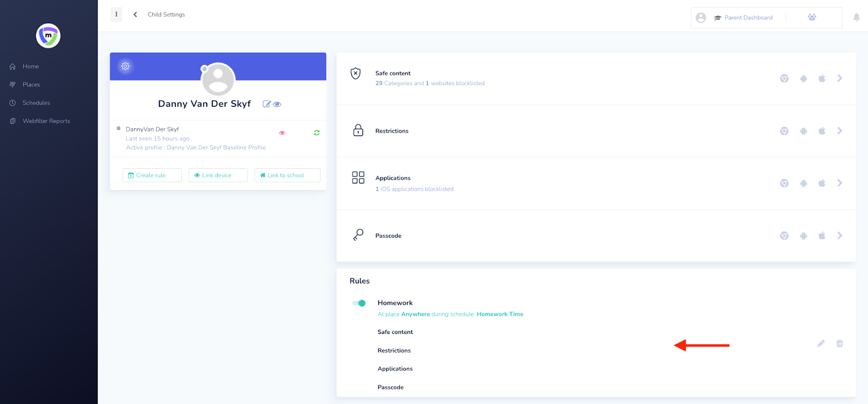Click the Create rule button
Viewport: 868px width, 404px height.
(152, 175)
